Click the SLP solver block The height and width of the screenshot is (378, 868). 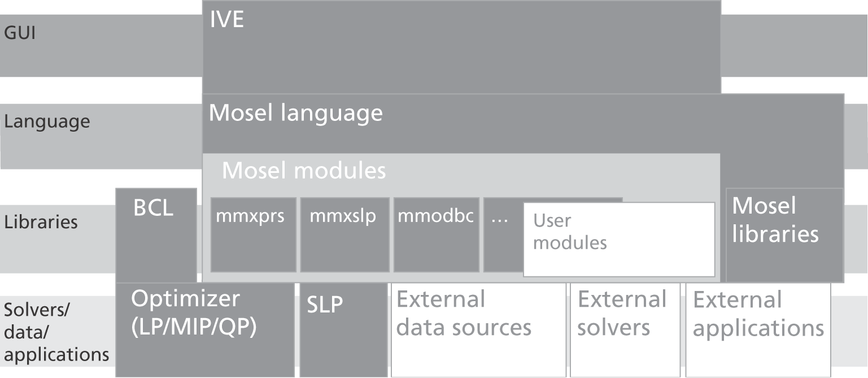tap(343, 329)
